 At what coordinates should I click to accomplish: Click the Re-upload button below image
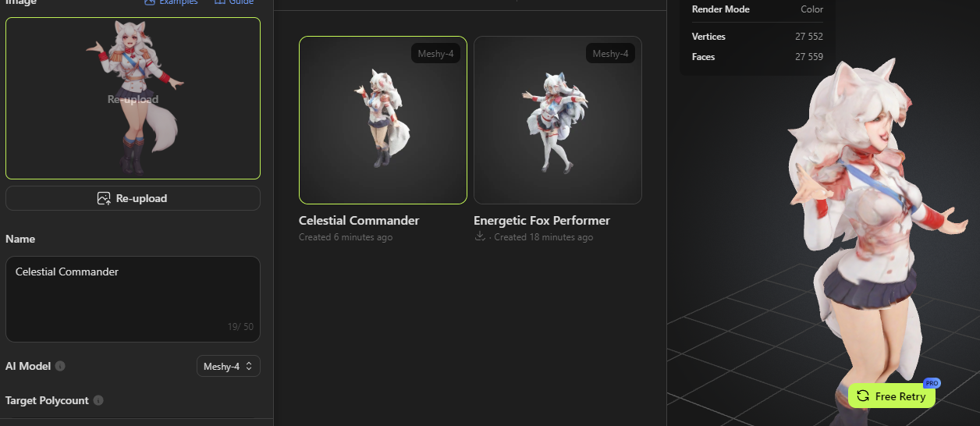coord(133,198)
